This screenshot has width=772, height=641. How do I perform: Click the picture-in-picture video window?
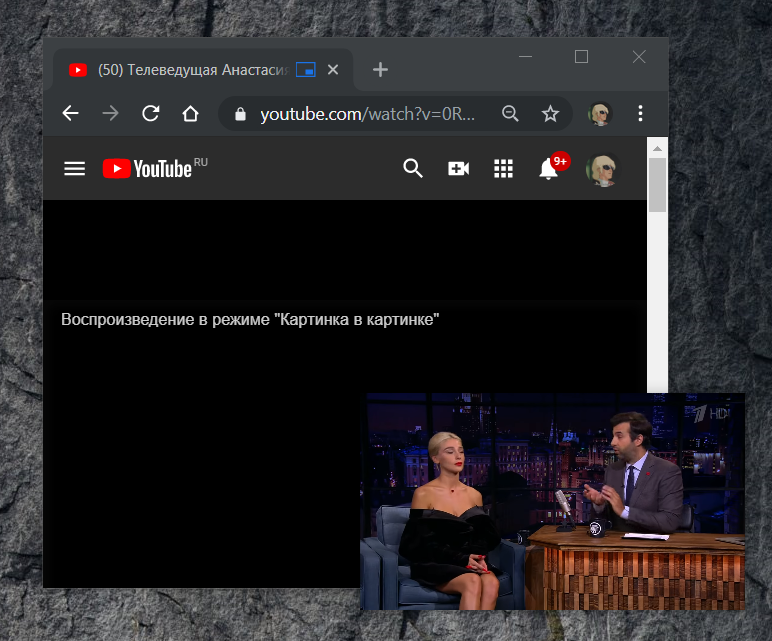(552, 501)
